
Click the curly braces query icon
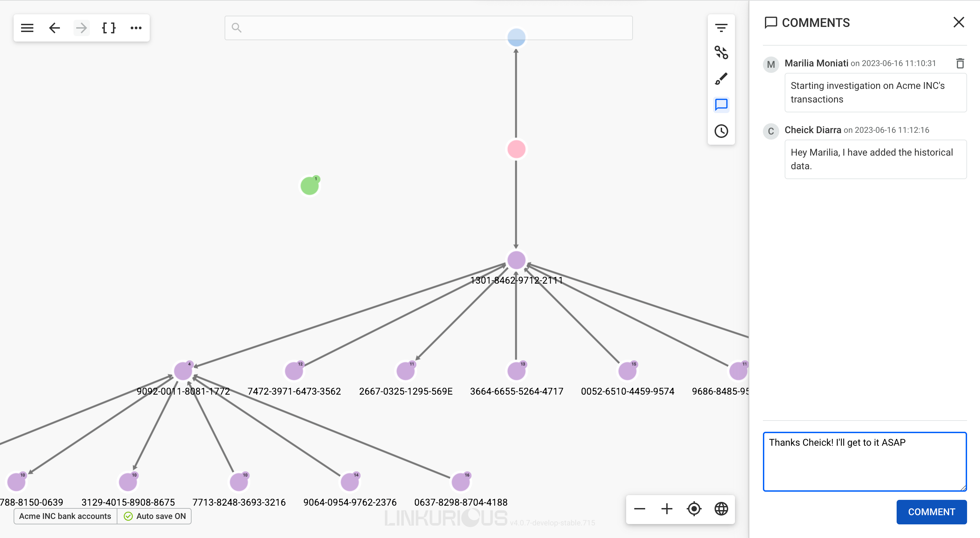(x=109, y=28)
